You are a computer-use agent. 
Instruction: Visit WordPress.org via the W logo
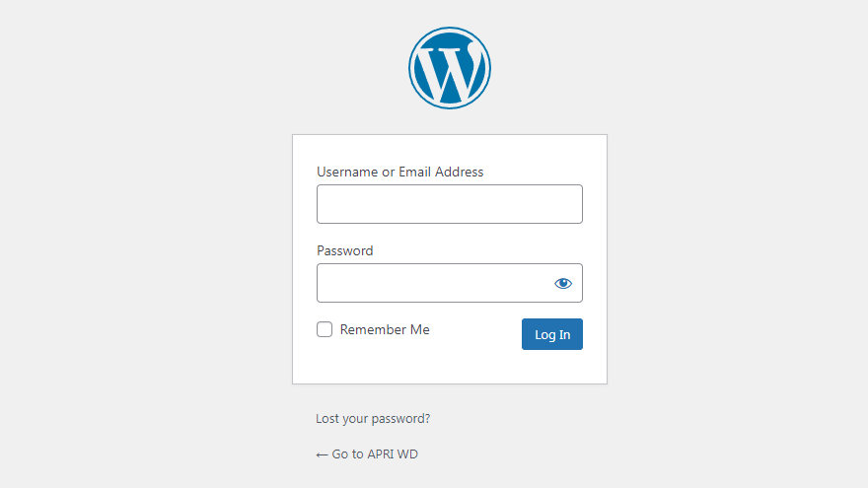point(450,68)
